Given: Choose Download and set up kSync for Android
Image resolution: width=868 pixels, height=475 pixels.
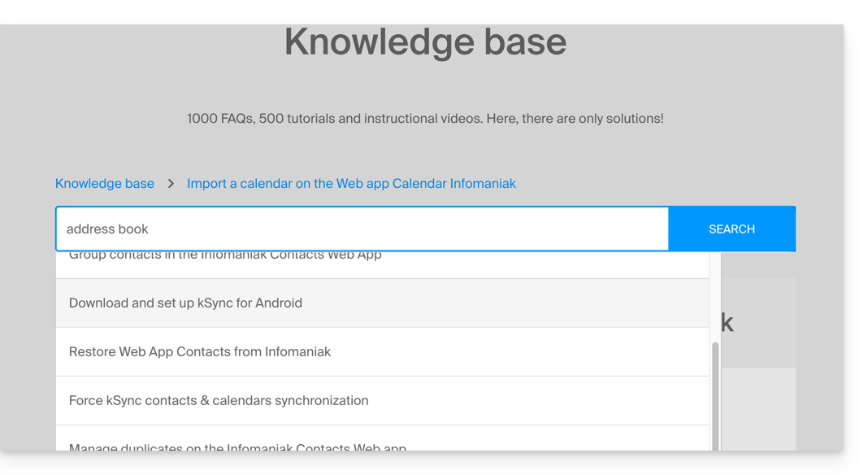Looking at the screenshot, I should click(x=185, y=303).
